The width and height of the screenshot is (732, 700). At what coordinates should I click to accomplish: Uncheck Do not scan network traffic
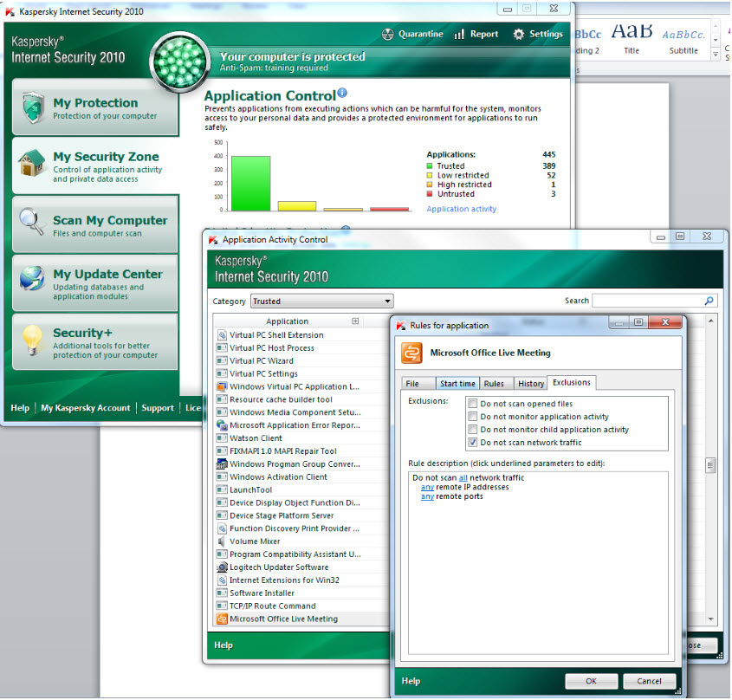coord(472,443)
